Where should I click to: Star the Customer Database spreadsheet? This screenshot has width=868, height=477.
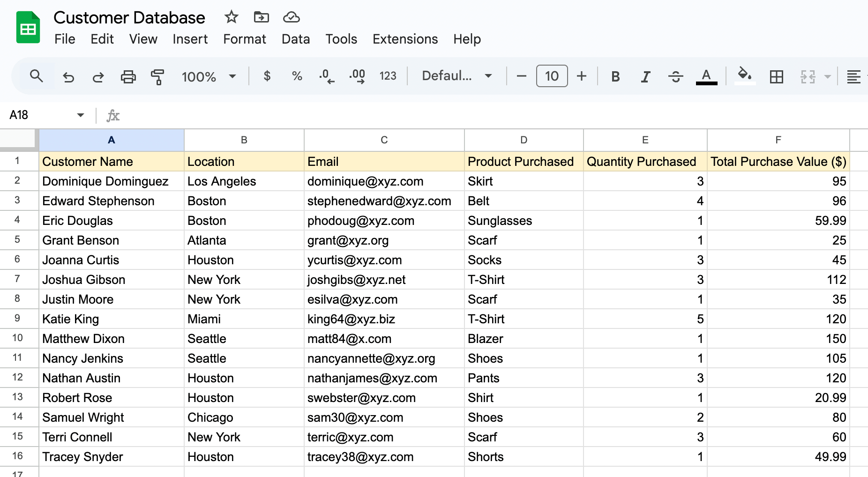(231, 17)
